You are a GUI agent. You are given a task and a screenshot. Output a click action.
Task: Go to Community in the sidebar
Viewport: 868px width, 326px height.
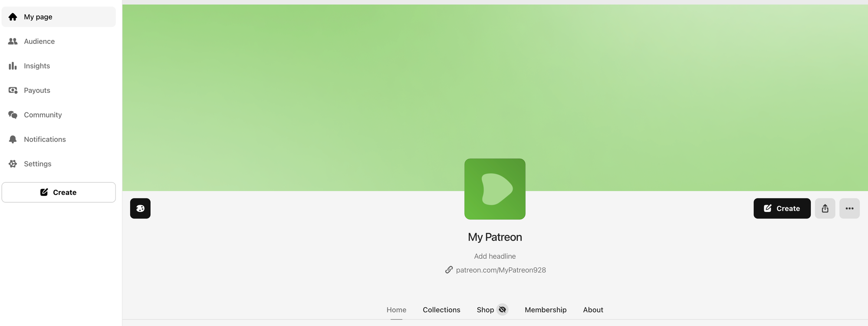pyautogui.click(x=59, y=115)
